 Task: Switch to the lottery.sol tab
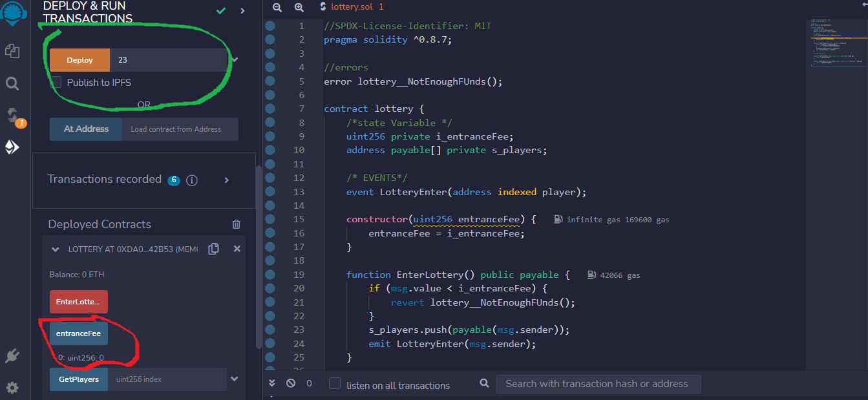tap(352, 7)
